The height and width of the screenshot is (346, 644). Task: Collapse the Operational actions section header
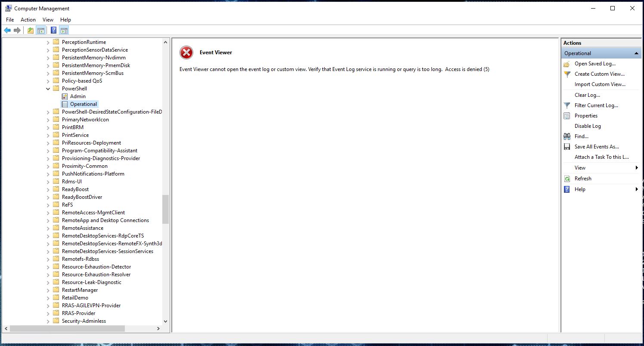coord(637,53)
